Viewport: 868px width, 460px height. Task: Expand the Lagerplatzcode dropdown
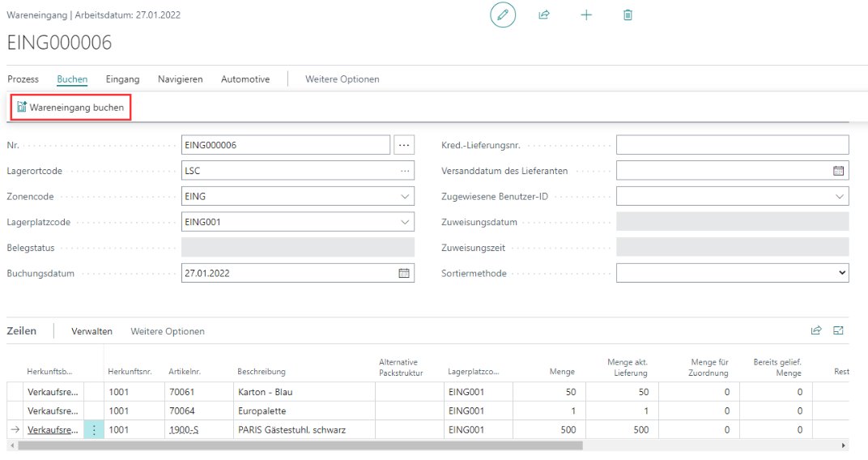coord(404,222)
